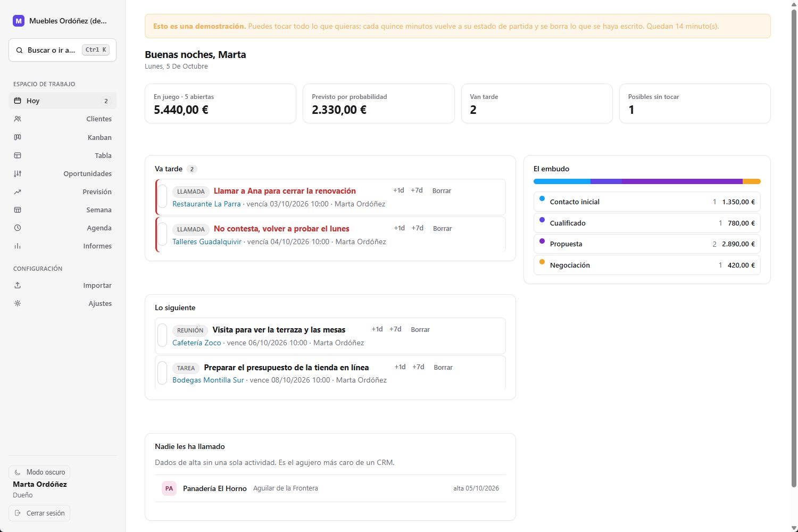Open the Informes page label
The width and height of the screenshot is (798, 532).
tap(97, 246)
